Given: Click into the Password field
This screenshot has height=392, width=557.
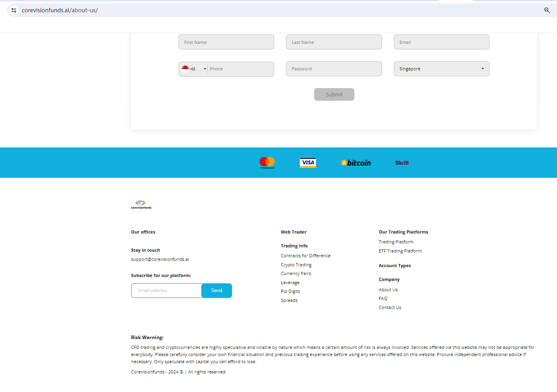Looking at the screenshot, I should (x=334, y=69).
